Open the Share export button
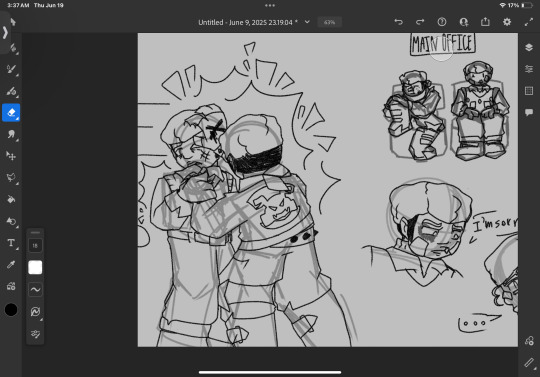Image resolution: width=540 pixels, height=377 pixels. tap(485, 22)
